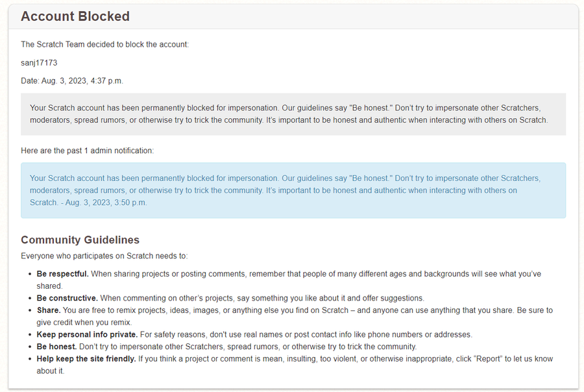Viewport: 584px width, 392px height.
Task: Click bold "Help keep the site friendly." label
Action: coord(86,359)
